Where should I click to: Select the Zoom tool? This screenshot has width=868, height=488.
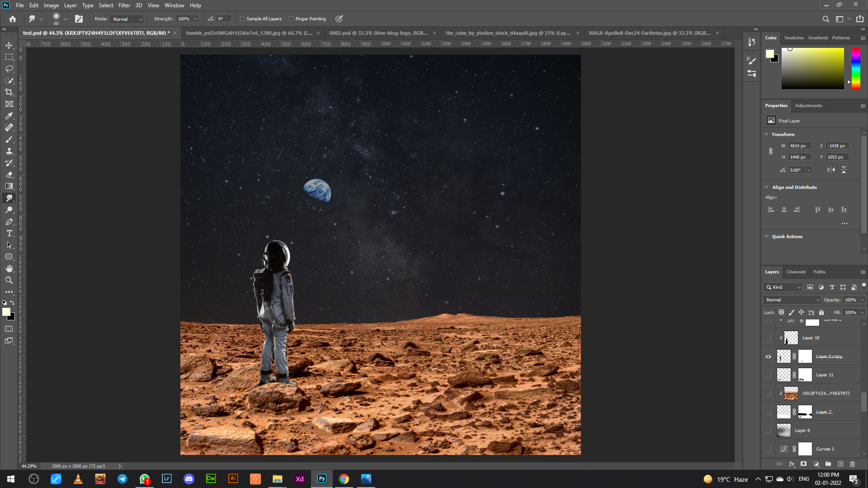[x=9, y=280]
